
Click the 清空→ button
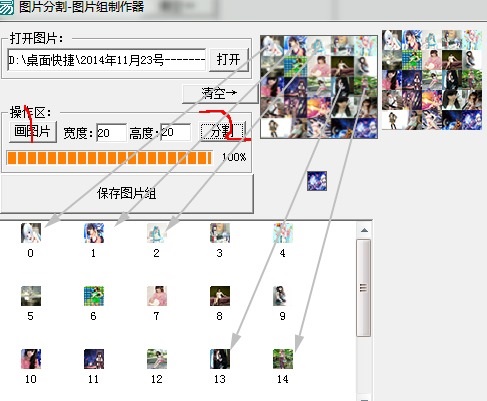tap(220, 93)
